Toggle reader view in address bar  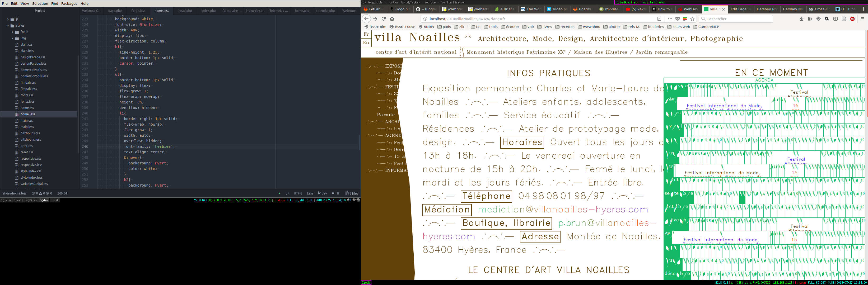tap(659, 19)
